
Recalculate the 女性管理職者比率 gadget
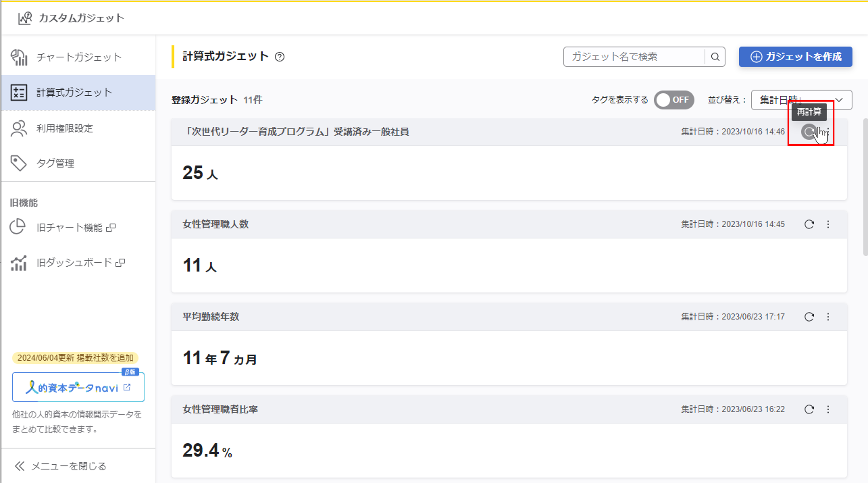[809, 409]
